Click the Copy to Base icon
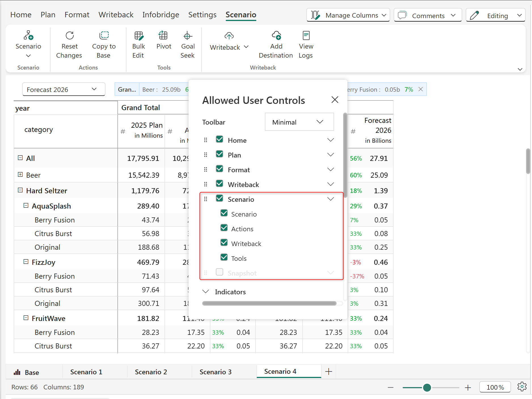532x399 pixels. point(104,36)
